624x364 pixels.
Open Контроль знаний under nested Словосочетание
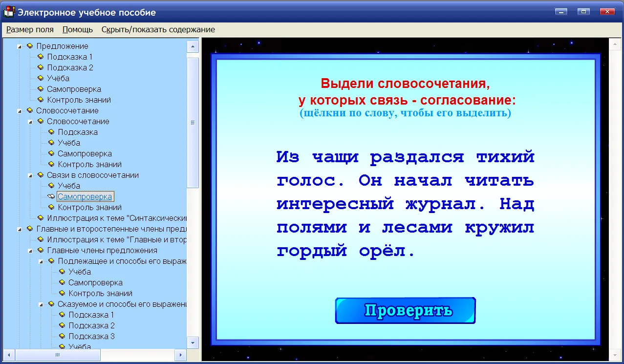click(x=90, y=164)
